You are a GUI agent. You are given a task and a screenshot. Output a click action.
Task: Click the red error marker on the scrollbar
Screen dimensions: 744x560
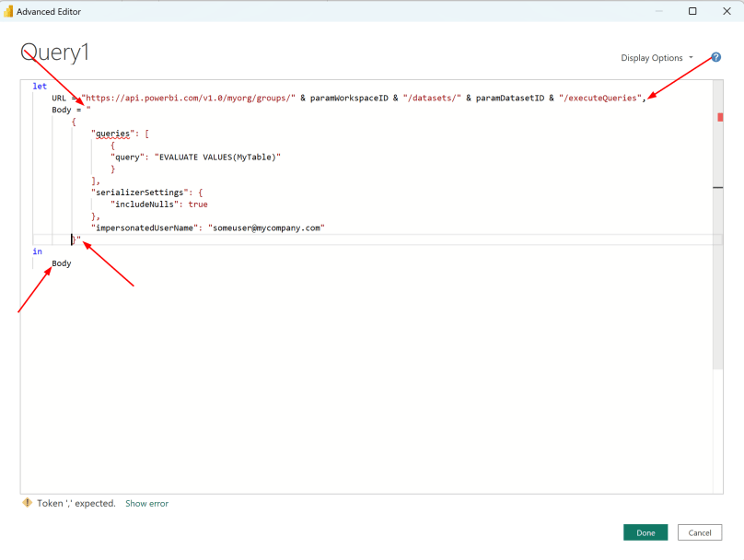tap(721, 117)
